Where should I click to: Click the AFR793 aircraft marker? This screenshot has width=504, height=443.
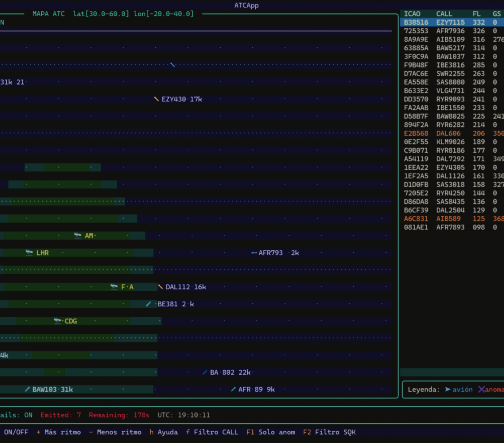click(254, 253)
